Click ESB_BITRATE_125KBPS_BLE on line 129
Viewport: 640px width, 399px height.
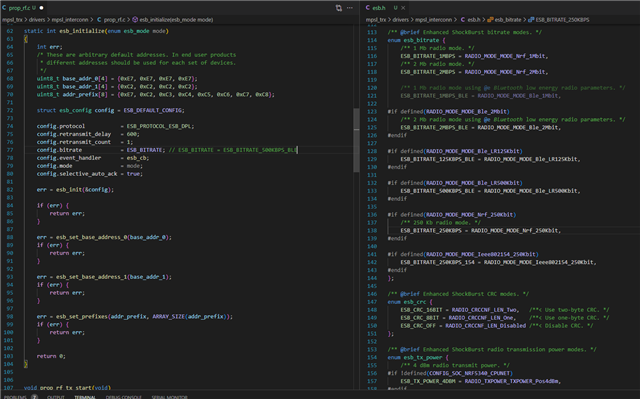[437, 159]
